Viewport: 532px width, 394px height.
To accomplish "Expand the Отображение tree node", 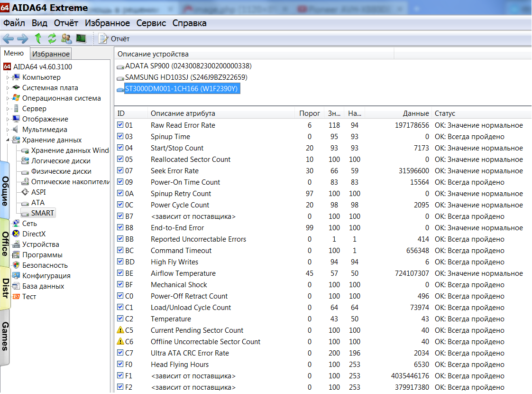I will (8, 119).
